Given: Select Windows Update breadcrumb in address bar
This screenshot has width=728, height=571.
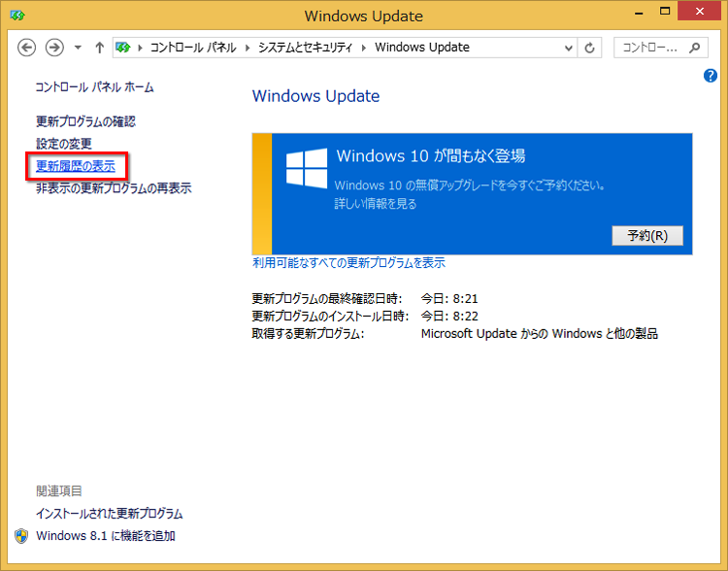Looking at the screenshot, I should [422, 48].
